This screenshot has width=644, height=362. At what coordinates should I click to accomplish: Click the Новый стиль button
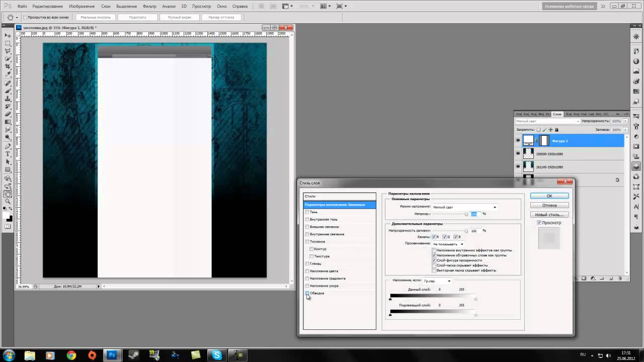coord(549,215)
